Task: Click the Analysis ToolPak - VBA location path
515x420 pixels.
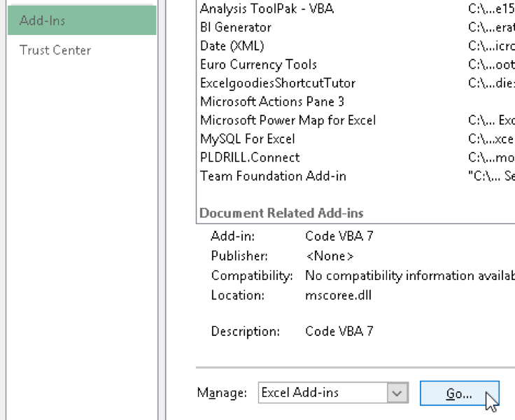Action: 491,9
